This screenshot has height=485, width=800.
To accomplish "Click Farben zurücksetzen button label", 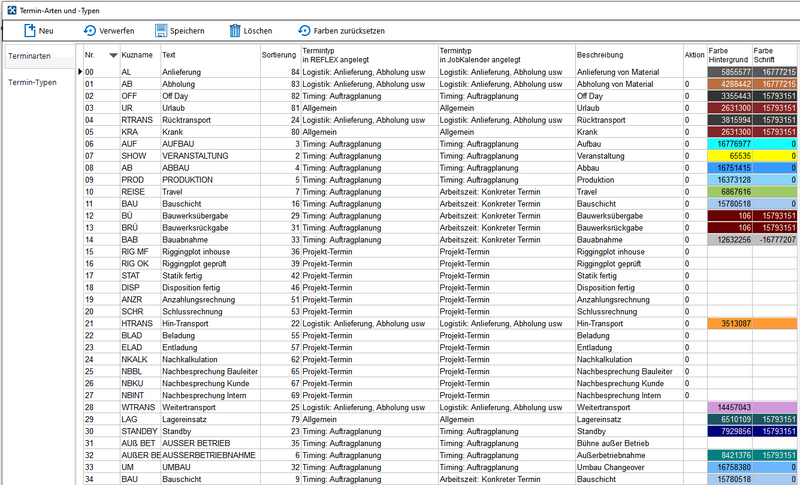I will [349, 31].
